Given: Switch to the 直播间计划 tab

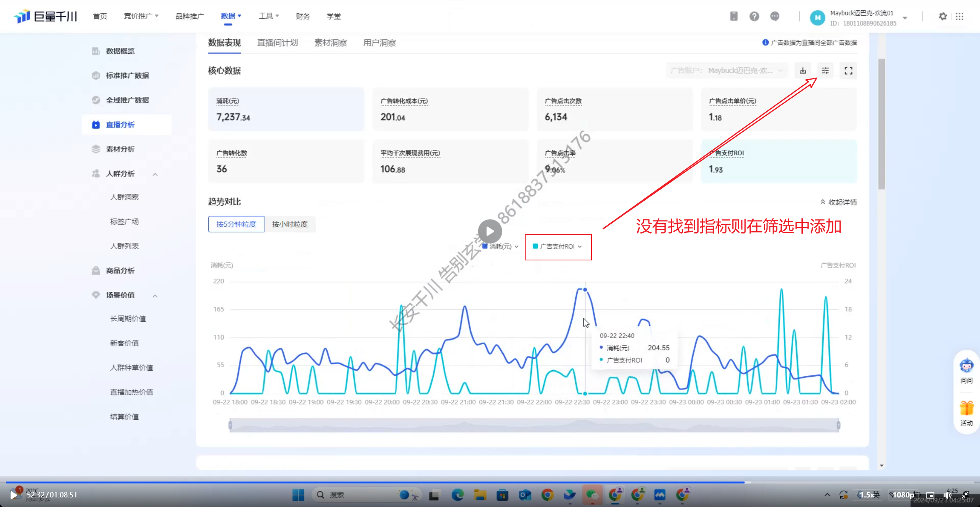Looking at the screenshot, I should pos(277,43).
